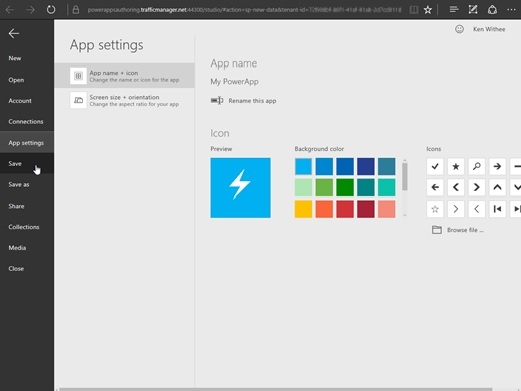Pick the yellow background color
The image size is (521, 391).
tap(303, 209)
